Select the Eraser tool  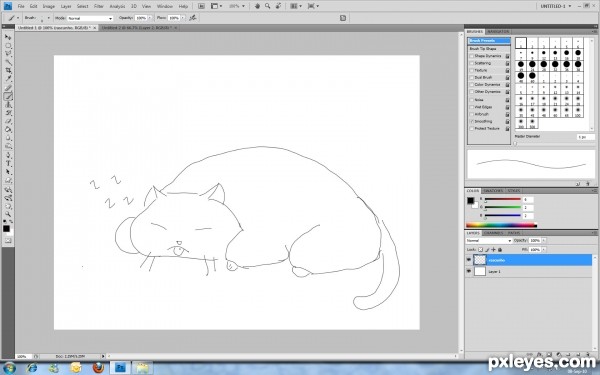coord(8,122)
